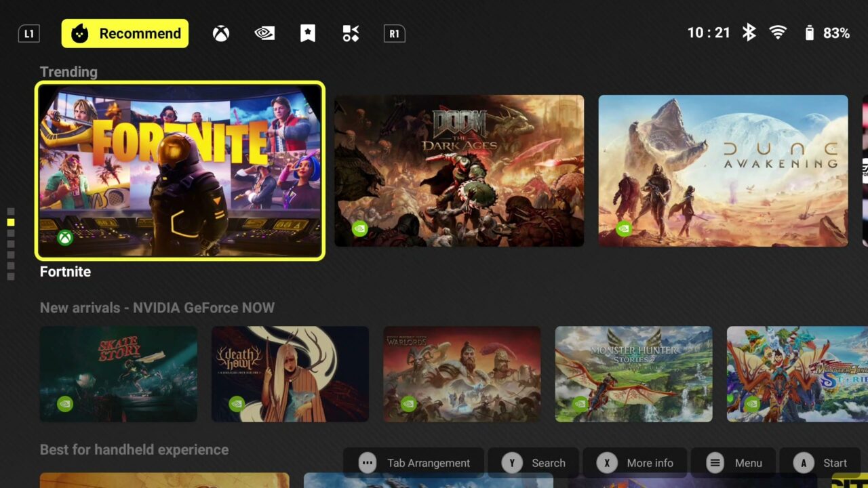Click the Bluetooth status icon
Viewport: 868px width, 488px height.
[749, 33]
